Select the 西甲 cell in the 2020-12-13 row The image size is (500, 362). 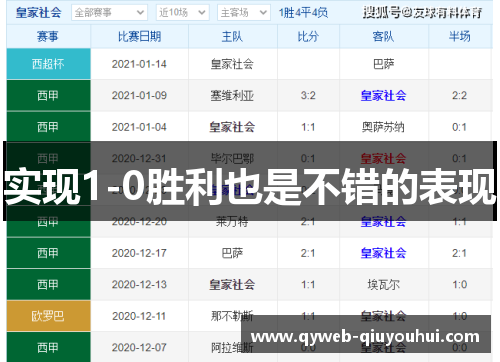[x=48, y=284]
